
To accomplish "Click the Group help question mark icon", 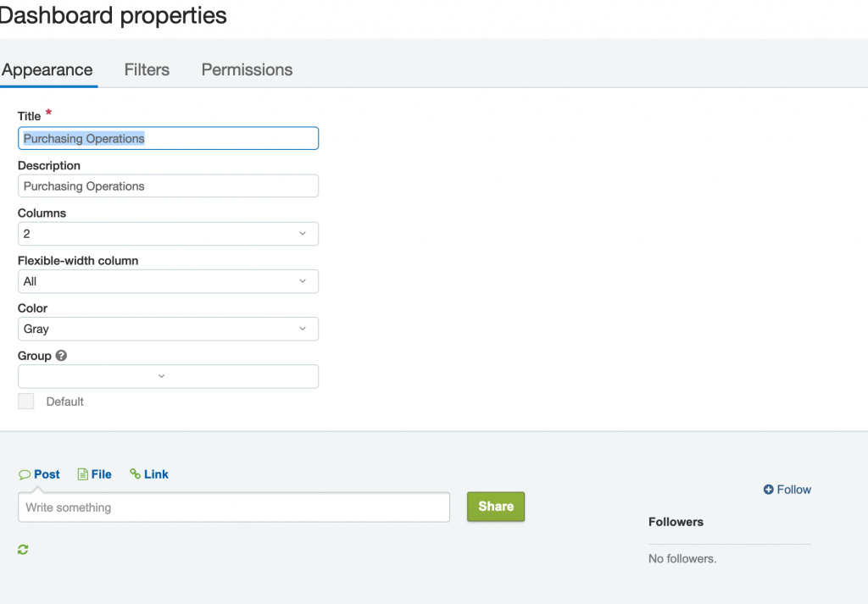I will coord(61,356).
